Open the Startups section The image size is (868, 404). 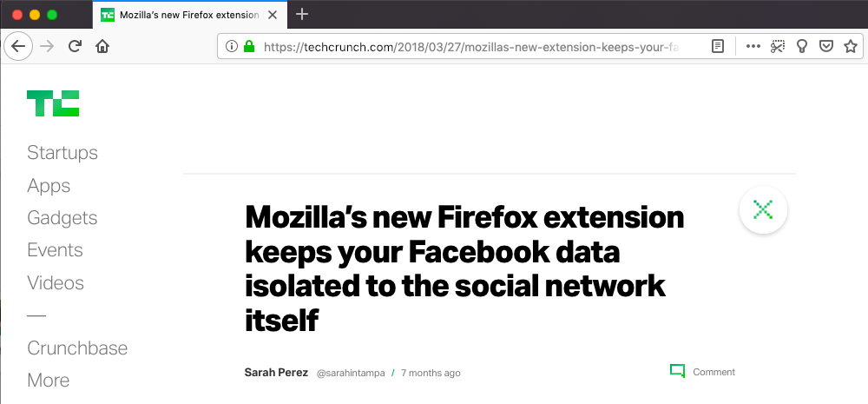[x=62, y=152]
